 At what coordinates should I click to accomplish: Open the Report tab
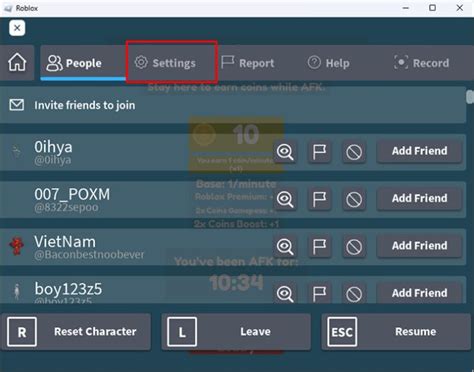[248, 63]
